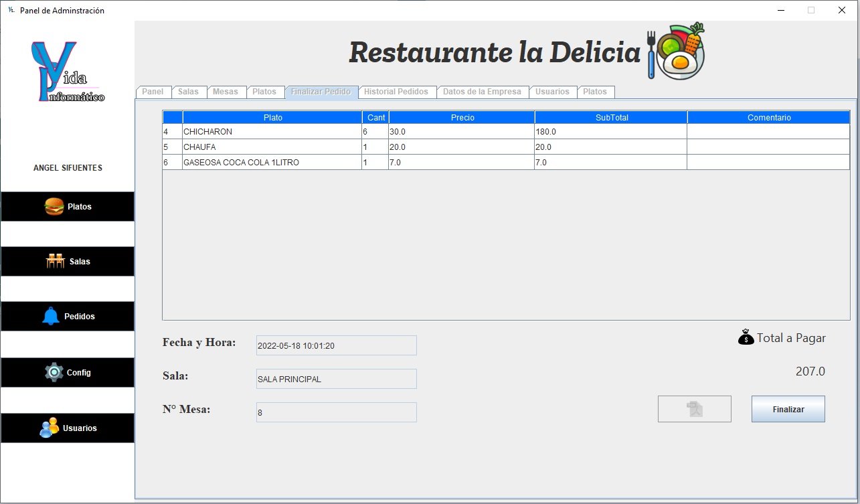The height and width of the screenshot is (504, 860).
Task: Open Salas from the sidebar label
Action: (x=80, y=262)
